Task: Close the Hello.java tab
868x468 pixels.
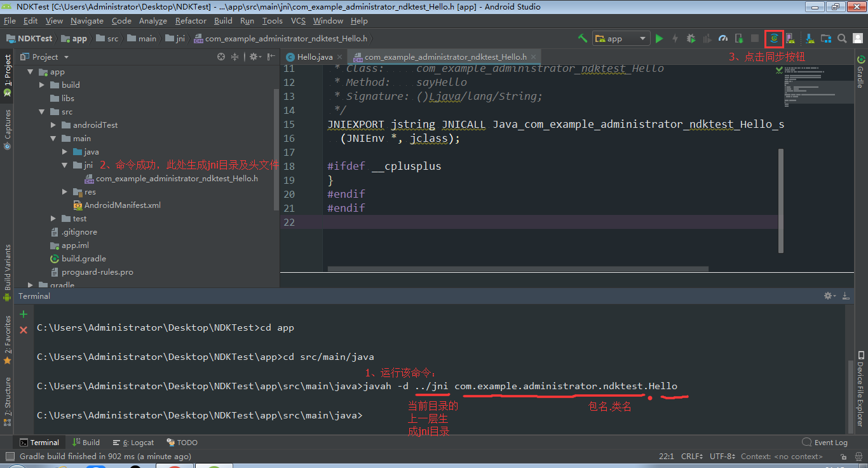Action: (340, 57)
